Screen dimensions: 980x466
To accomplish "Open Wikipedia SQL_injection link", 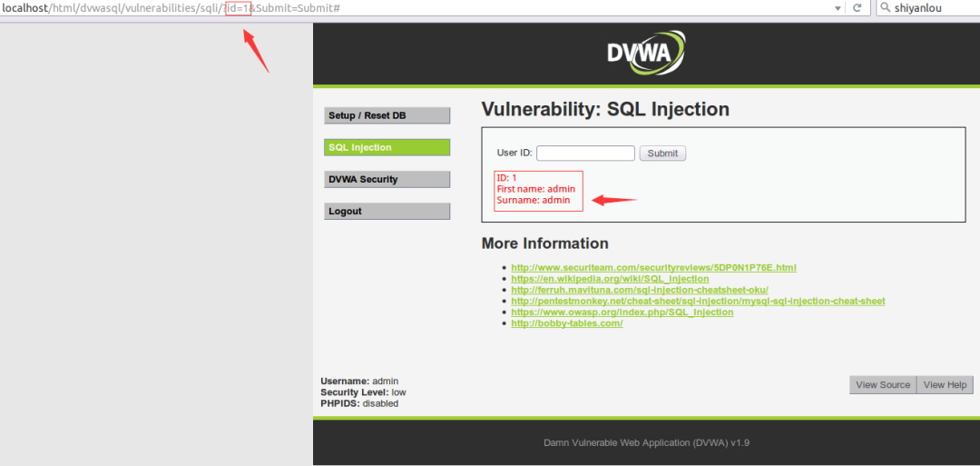I will click(610, 279).
